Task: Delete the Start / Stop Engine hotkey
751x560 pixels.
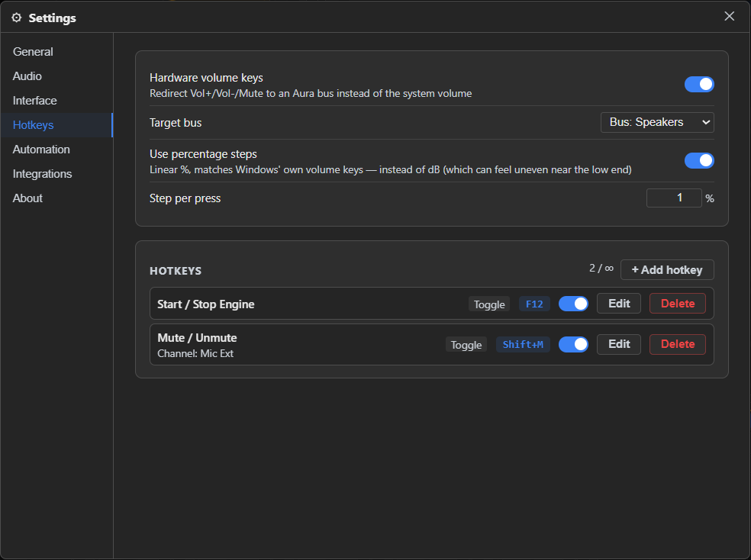Action: pyautogui.click(x=677, y=304)
